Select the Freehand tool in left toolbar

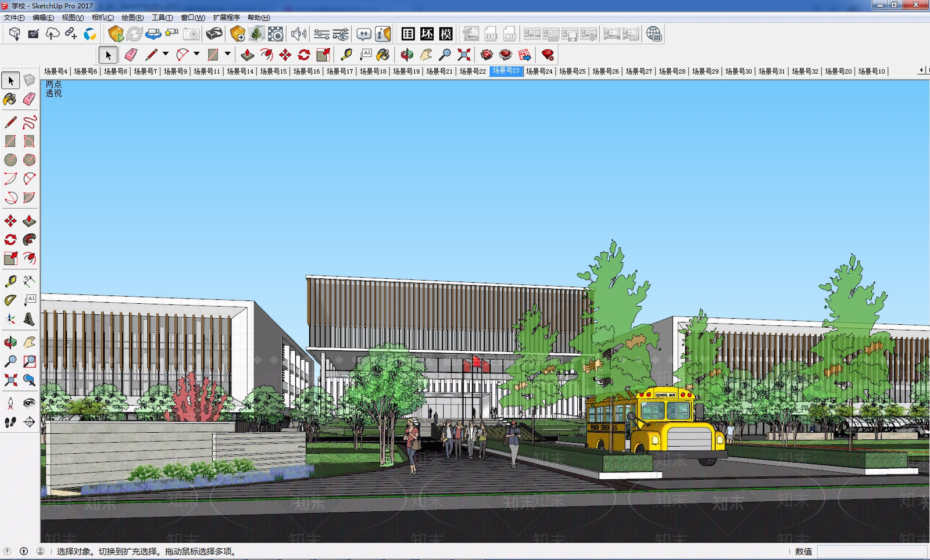click(x=29, y=122)
